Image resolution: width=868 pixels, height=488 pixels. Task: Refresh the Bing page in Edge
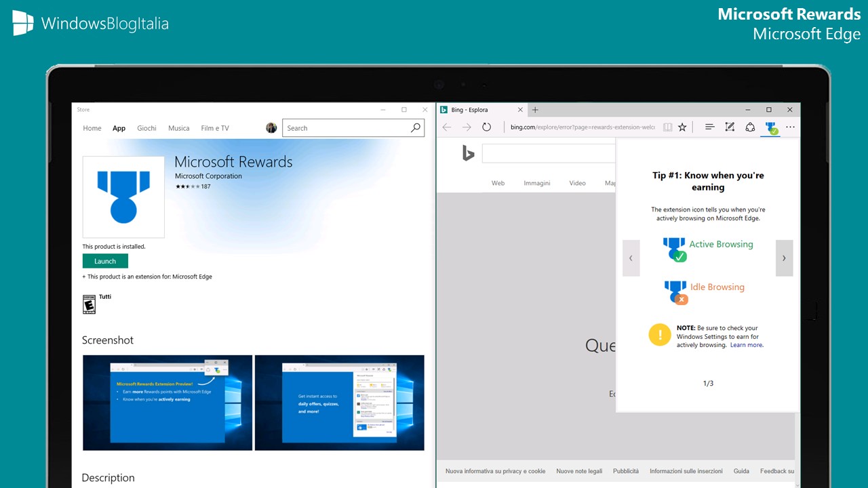coord(486,127)
